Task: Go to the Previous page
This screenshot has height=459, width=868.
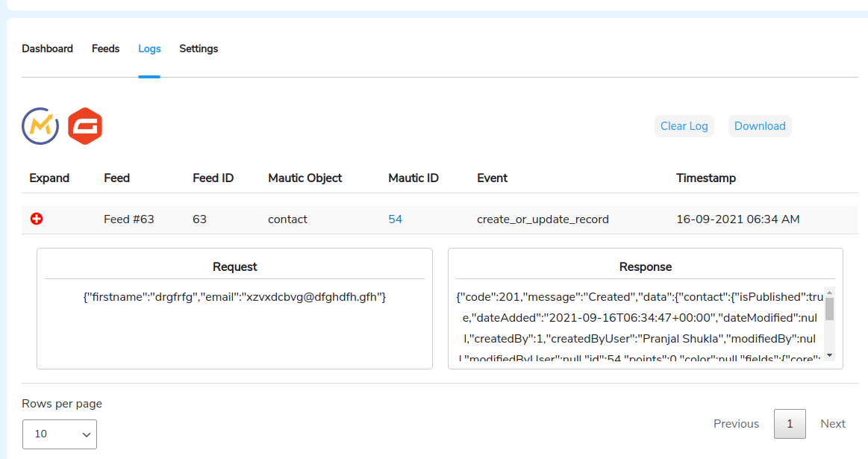Action: tap(736, 424)
